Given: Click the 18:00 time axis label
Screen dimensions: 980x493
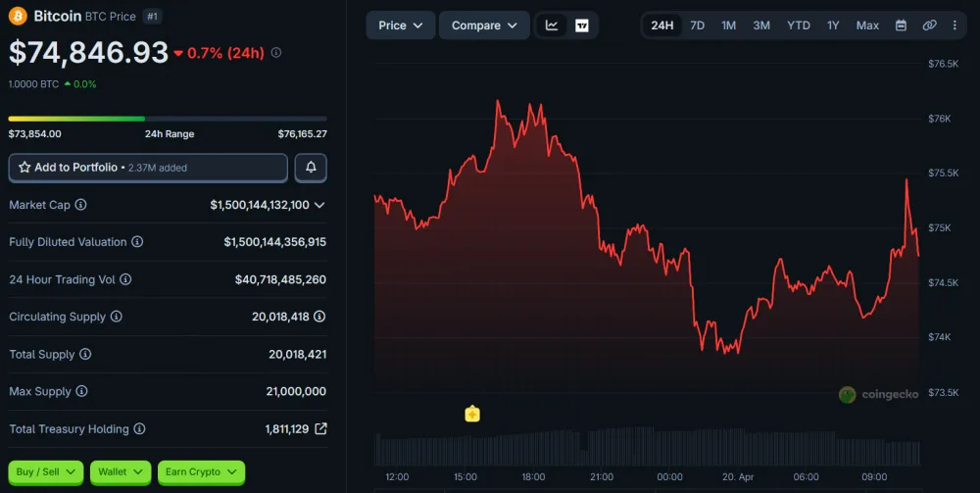Looking at the screenshot, I should [533, 476].
